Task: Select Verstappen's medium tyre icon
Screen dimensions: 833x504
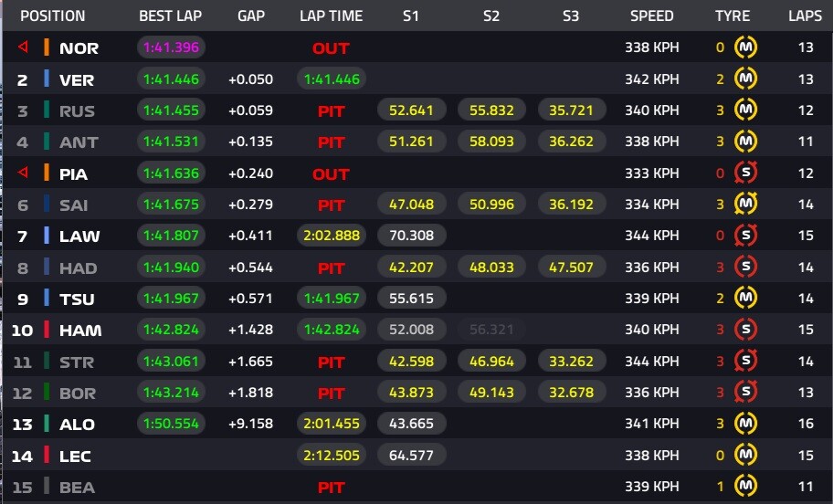Action: [746, 79]
